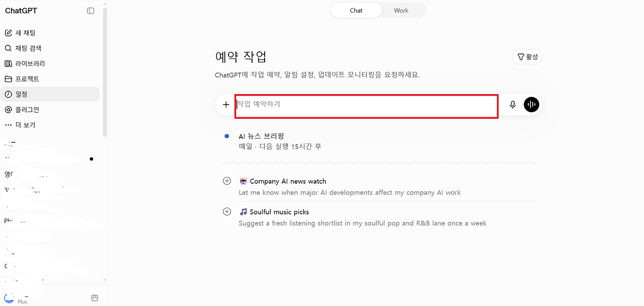
Task: Click the icon at sidebar bottom right
Action: tap(95, 298)
